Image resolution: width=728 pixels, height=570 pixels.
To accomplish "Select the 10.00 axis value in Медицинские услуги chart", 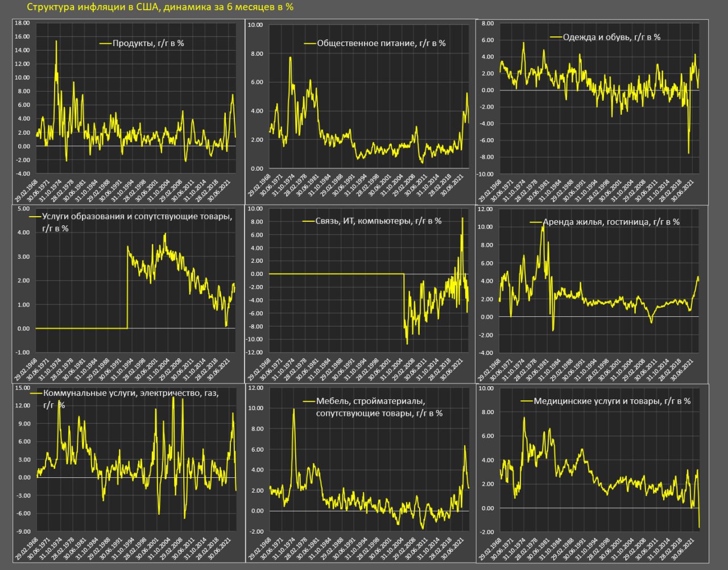I will tap(485, 388).
